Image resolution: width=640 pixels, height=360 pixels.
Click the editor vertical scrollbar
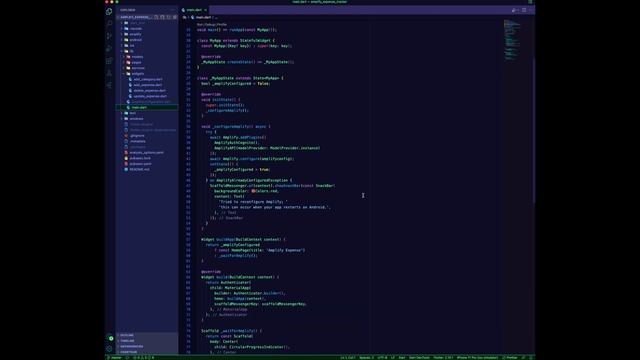[x=533, y=131]
